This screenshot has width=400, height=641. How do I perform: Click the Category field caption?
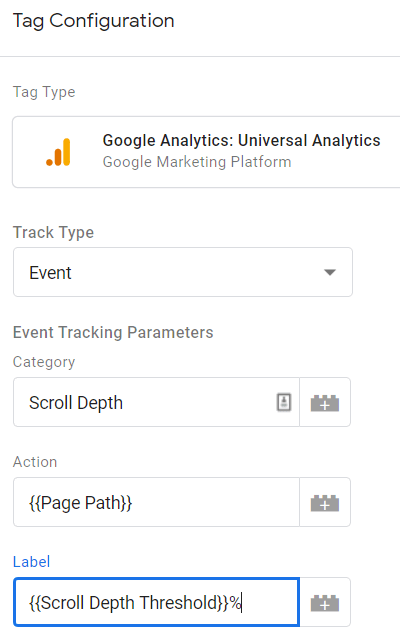click(44, 362)
